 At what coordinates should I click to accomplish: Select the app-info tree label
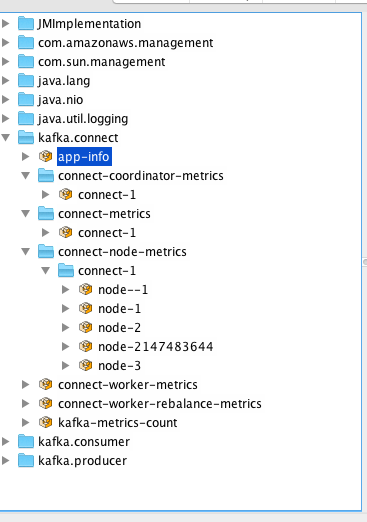[x=84, y=156]
